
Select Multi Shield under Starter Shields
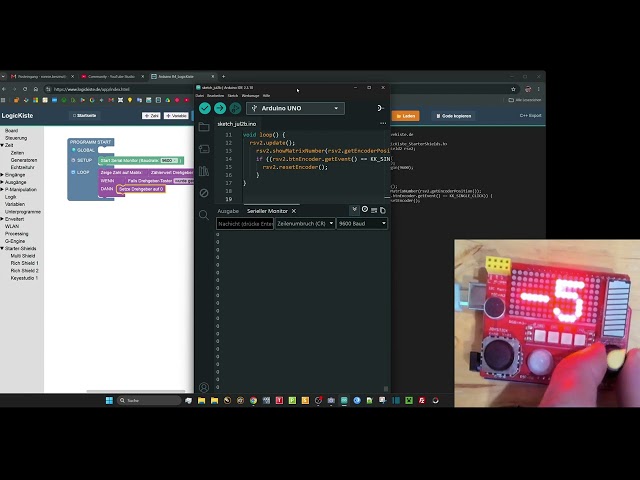(23, 256)
